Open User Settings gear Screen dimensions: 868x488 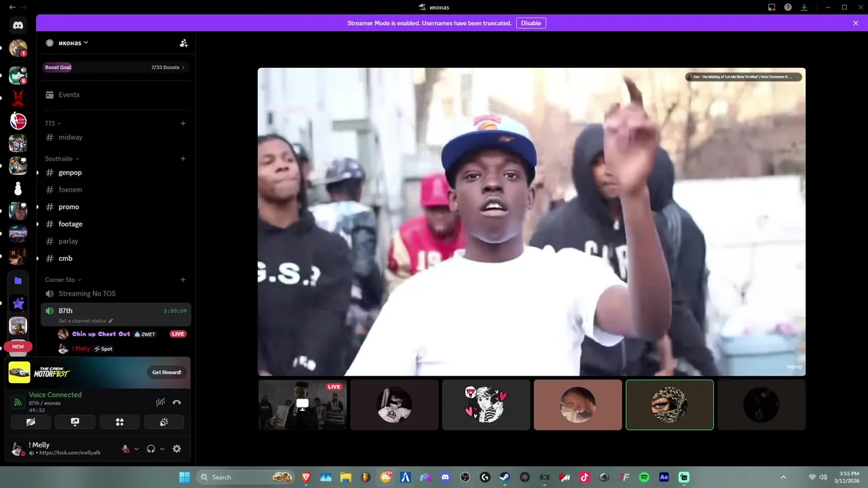tap(177, 449)
